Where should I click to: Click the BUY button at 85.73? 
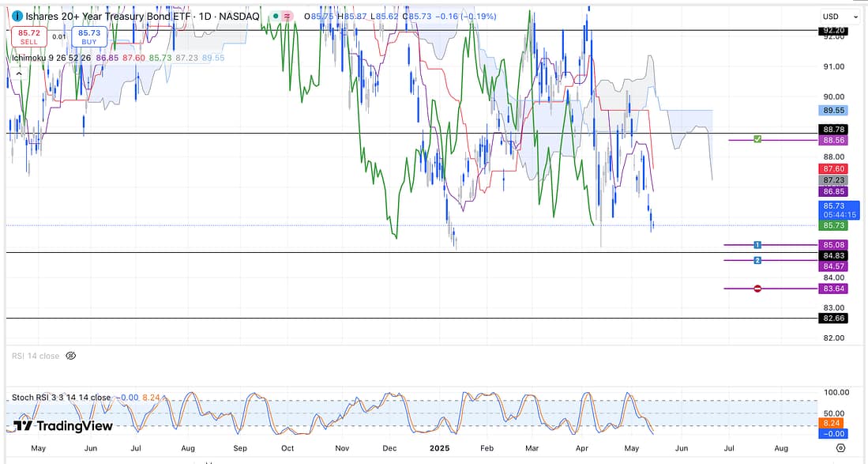[87, 36]
